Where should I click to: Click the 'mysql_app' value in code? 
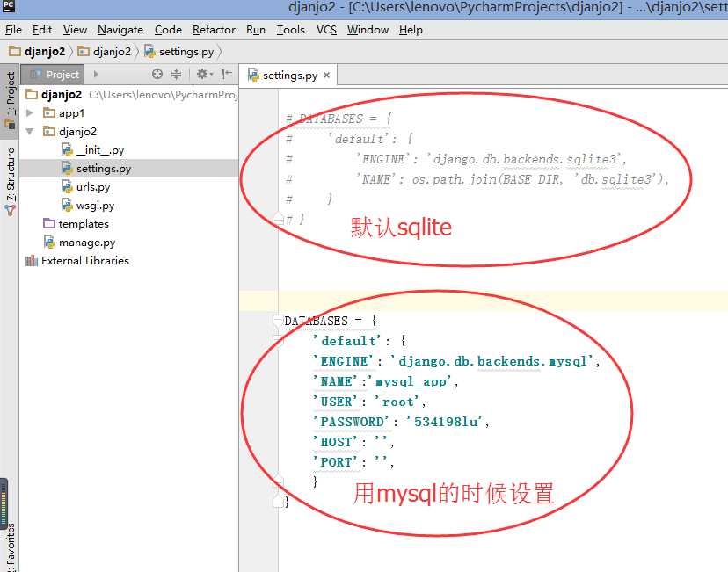pos(411,381)
